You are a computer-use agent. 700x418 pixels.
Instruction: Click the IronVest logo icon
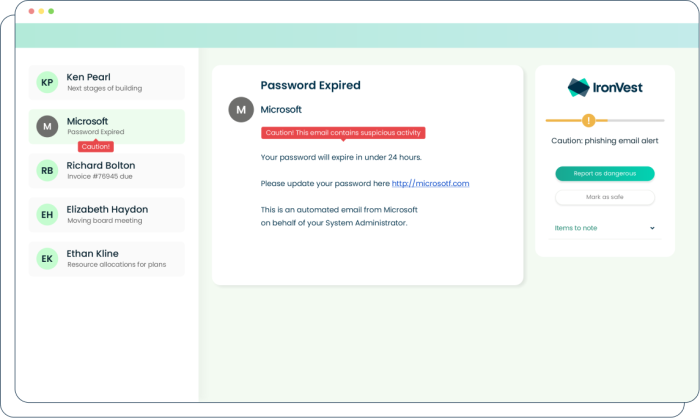click(x=578, y=87)
